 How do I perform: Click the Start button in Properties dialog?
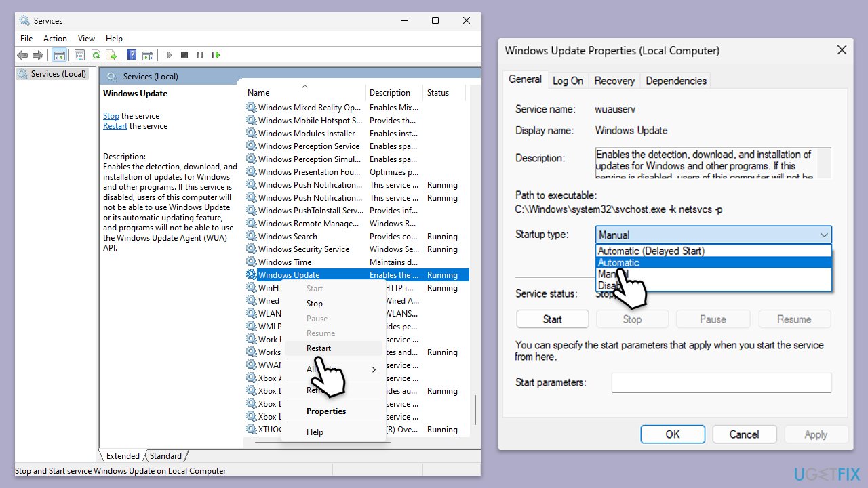click(553, 319)
